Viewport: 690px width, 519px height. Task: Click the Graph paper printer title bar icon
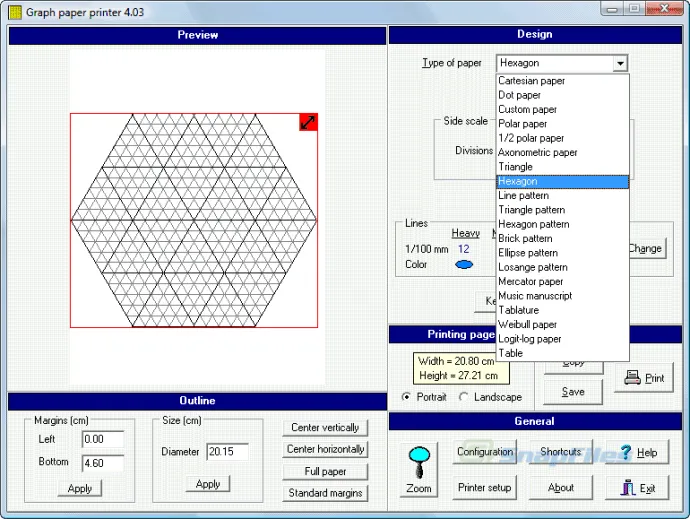[15, 12]
